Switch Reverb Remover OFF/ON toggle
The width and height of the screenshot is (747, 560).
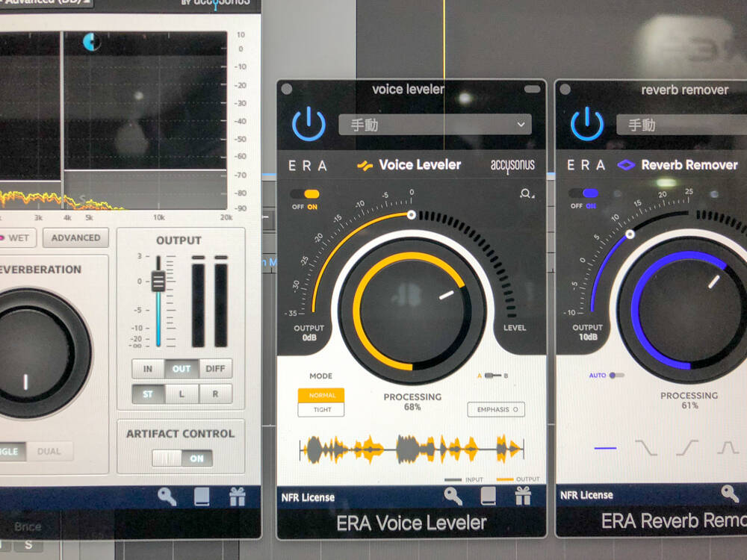click(584, 193)
